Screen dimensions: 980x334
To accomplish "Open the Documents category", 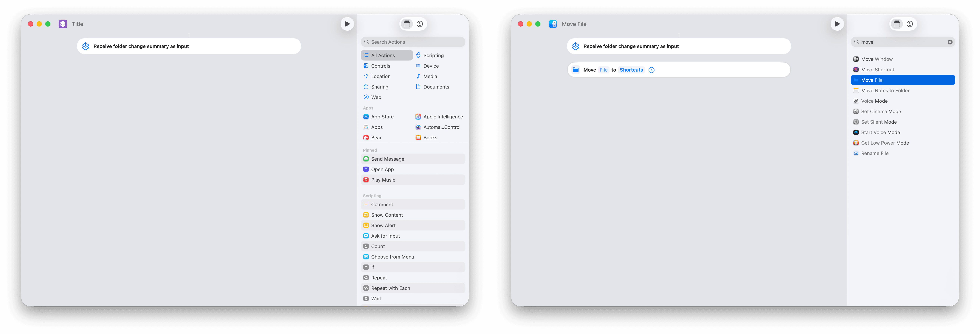I will (x=436, y=87).
